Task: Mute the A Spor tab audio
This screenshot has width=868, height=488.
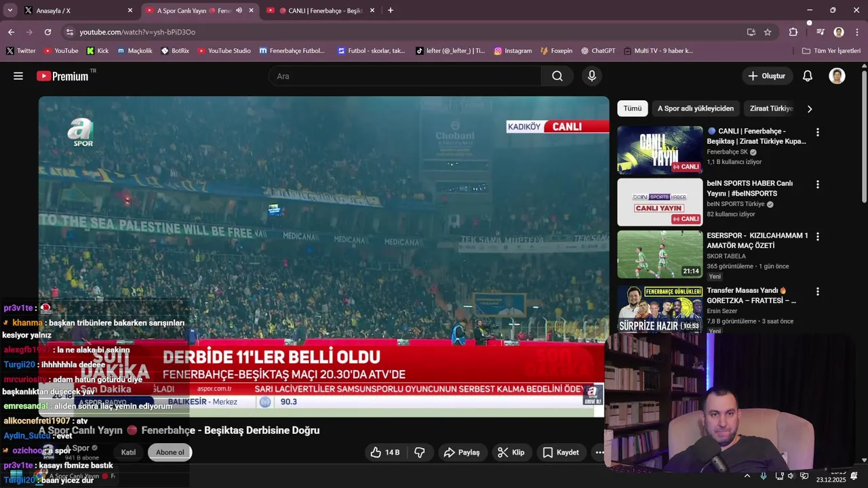Action: (239, 10)
